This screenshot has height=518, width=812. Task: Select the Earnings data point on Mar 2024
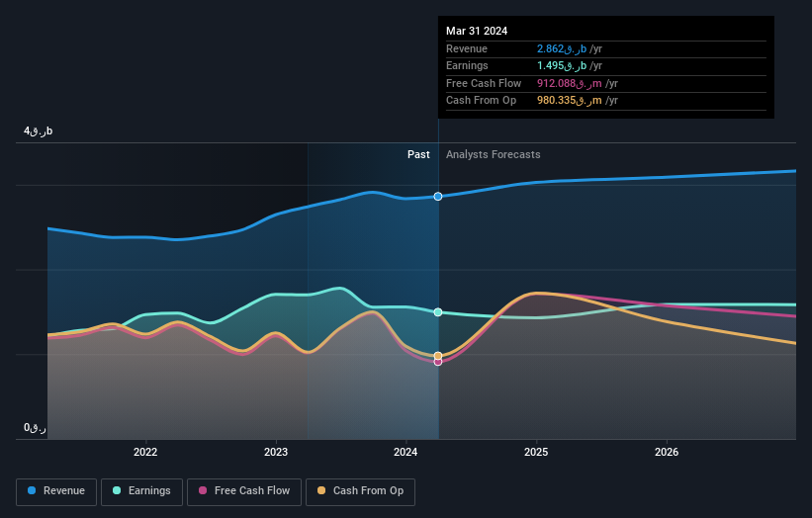click(438, 312)
